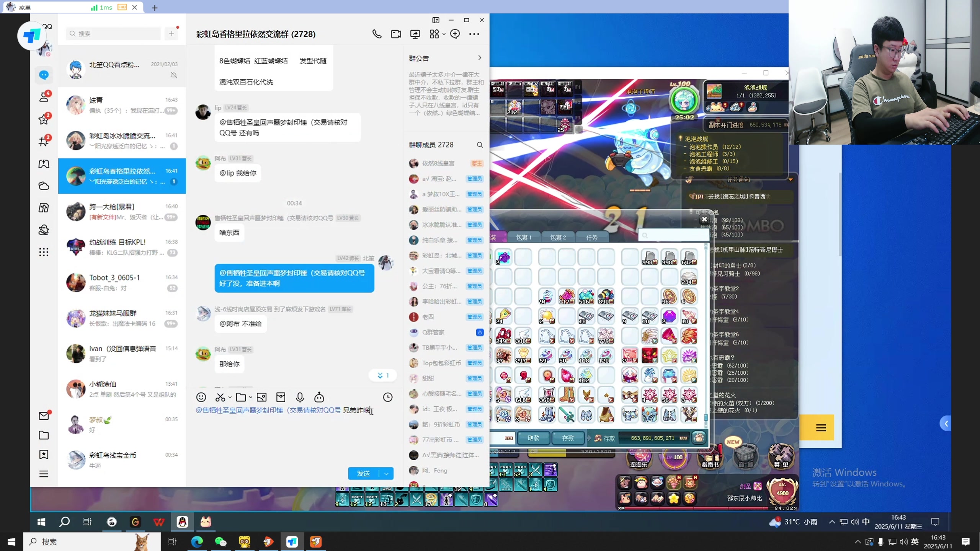Search group members with magnifier icon
The height and width of the screenshot is (551, 980).
480,145
